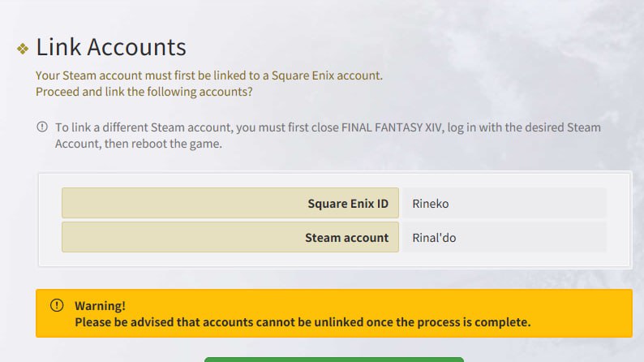Click the diamond icon beside Link Accounts
The image size is (644, 362).
pyautogui.click(x=23, y=50)
